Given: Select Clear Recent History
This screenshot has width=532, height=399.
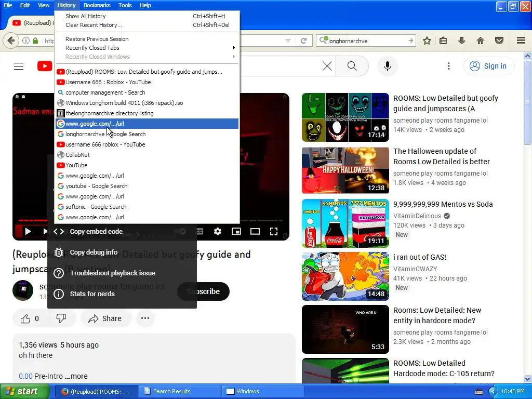Looking at the screenshot, I should 147,25.
